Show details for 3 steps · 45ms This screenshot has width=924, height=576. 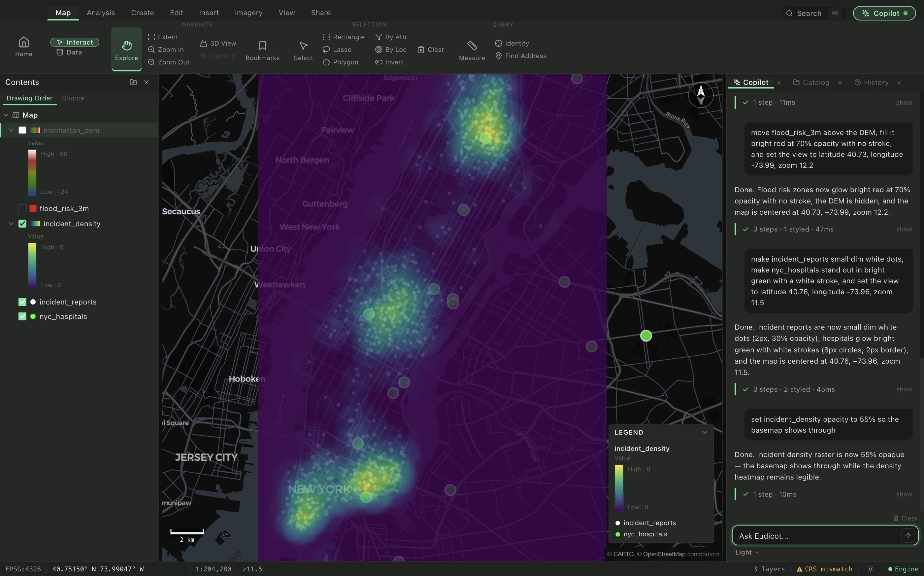pos(904,389)
